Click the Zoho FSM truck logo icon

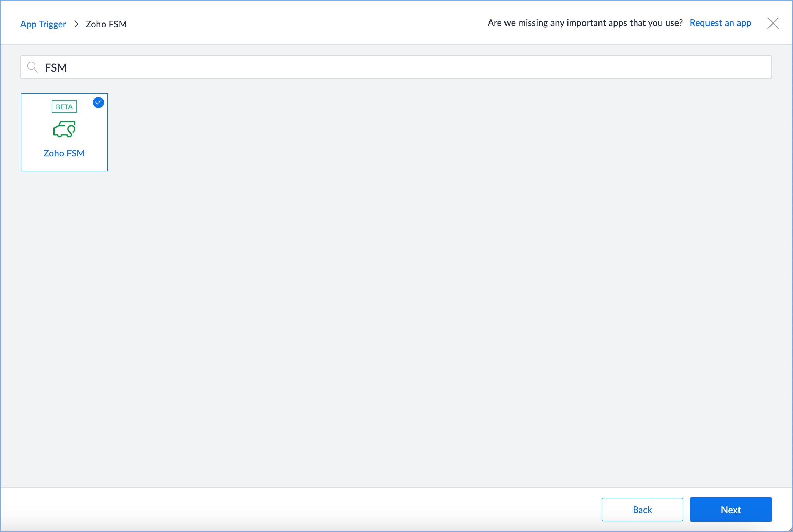[64, 129]
